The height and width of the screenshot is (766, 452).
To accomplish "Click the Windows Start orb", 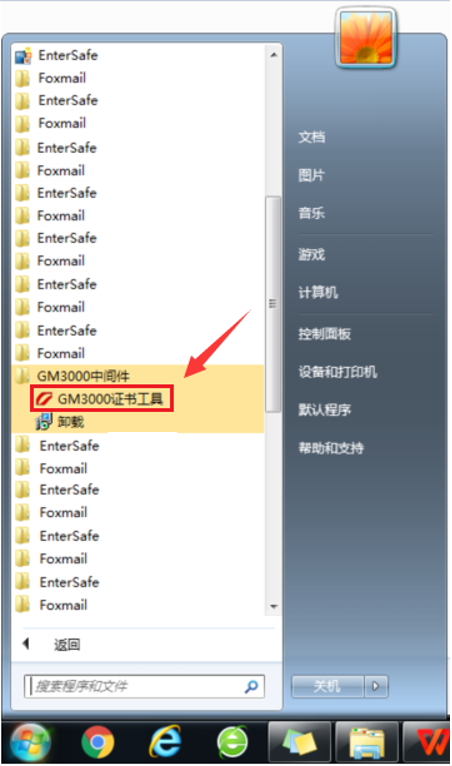I will tap(30, 742).
